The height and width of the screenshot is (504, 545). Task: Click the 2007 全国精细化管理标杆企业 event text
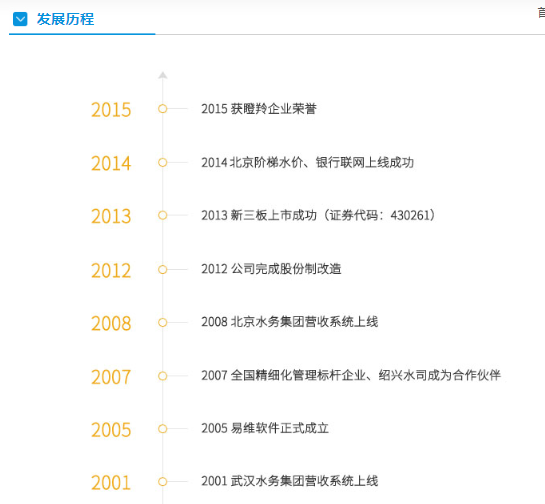351,375
